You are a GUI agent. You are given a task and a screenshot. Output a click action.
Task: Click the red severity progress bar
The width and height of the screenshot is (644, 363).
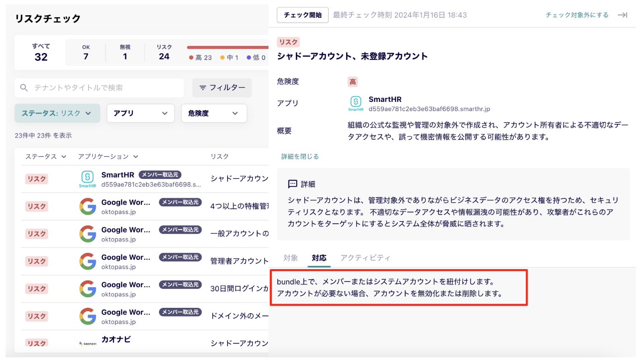coord(228,47)
